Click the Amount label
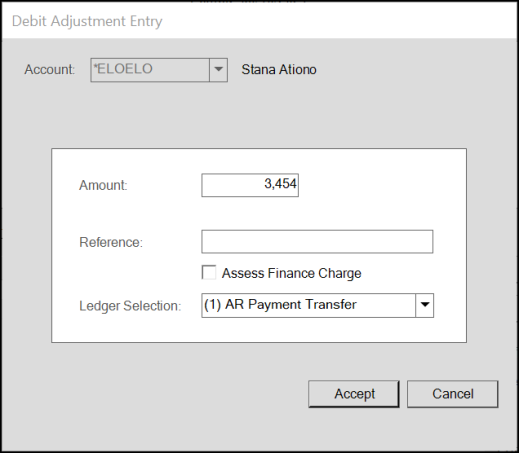Viewport: 519px width, 453px height. (103, 185)
